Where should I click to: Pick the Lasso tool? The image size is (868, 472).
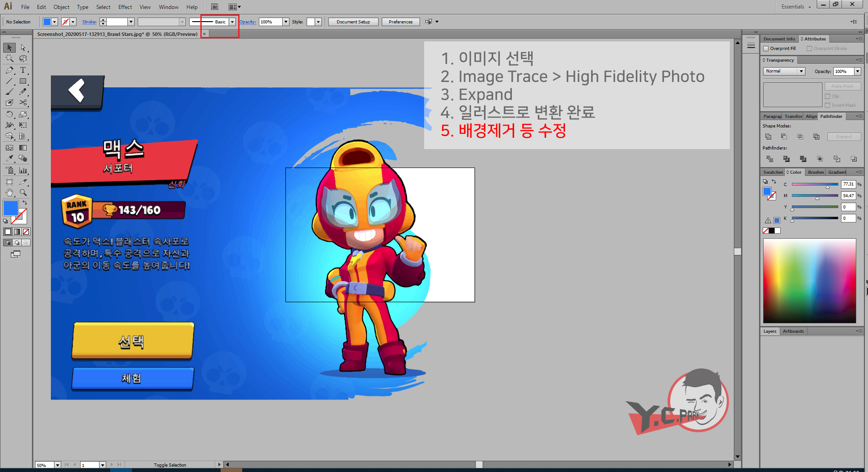(x=23, y=59)
